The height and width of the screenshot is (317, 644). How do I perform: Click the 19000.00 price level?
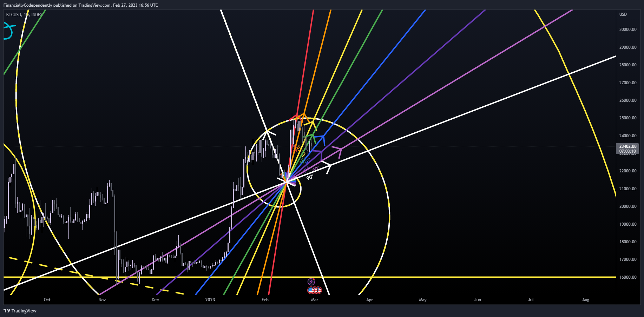tap(628, 224)
